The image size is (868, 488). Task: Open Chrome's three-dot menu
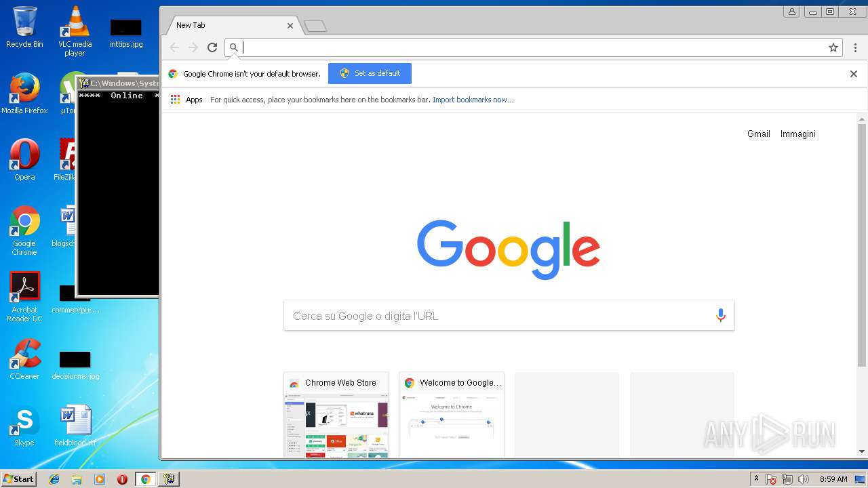click(855, 47)
